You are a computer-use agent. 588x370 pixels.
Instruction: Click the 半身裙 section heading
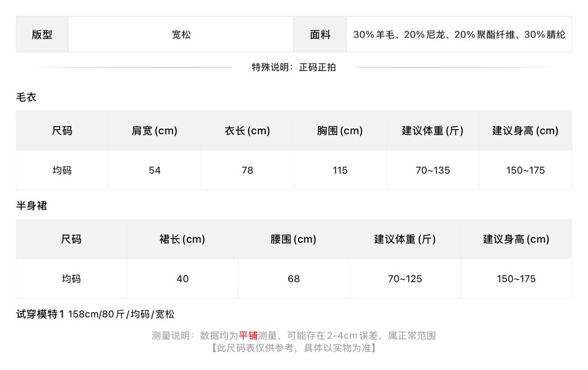point(32,205)
